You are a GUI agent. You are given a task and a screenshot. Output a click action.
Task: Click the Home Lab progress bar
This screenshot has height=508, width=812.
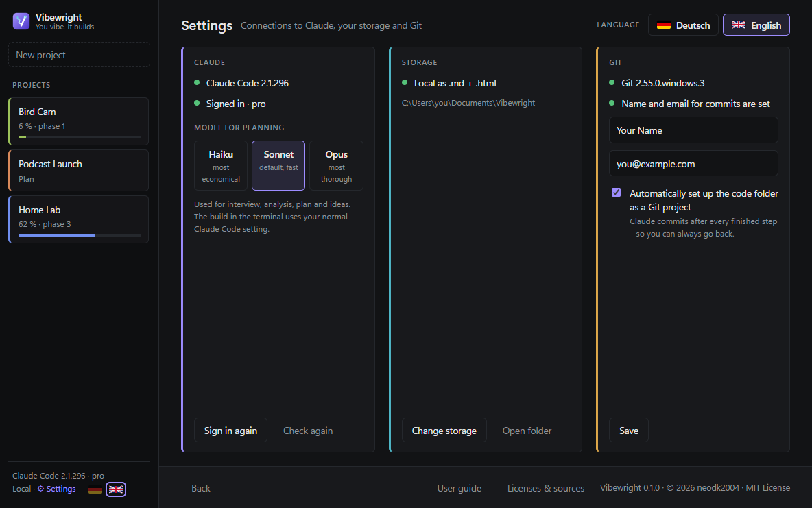(80, 235)
